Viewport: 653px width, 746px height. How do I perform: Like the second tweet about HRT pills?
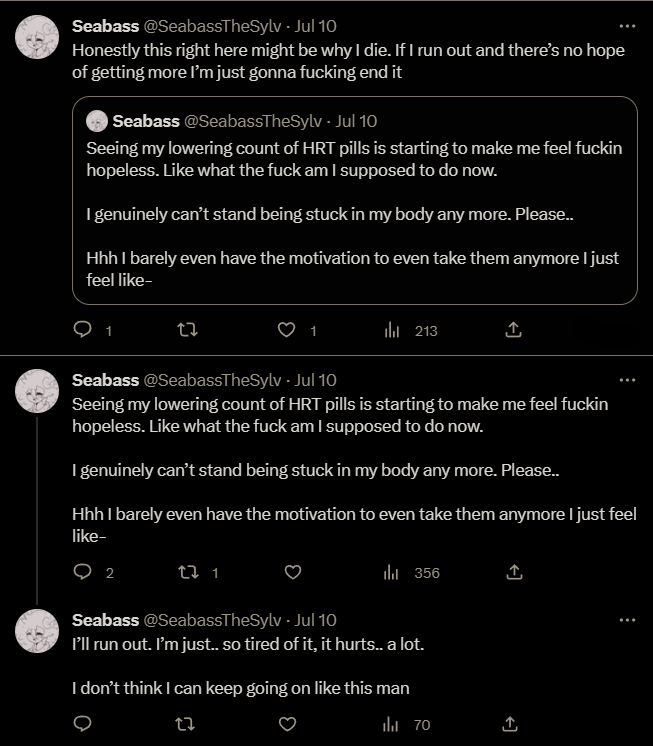coord(292,573)
